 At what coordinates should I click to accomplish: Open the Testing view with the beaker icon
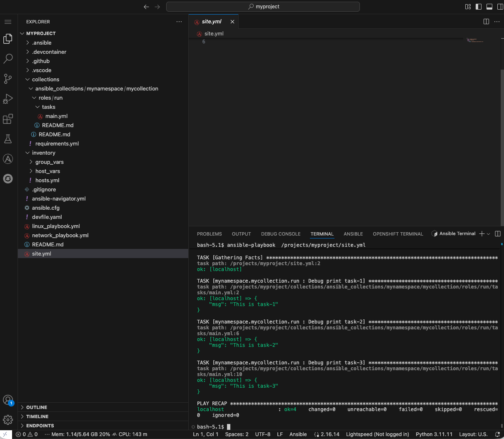click(8, 139)
